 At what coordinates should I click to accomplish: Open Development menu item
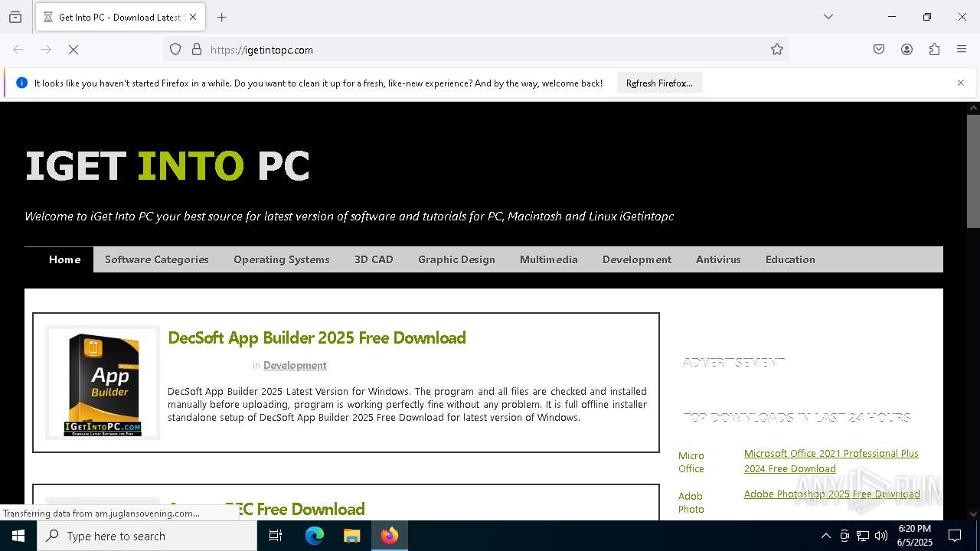[637, 259]
